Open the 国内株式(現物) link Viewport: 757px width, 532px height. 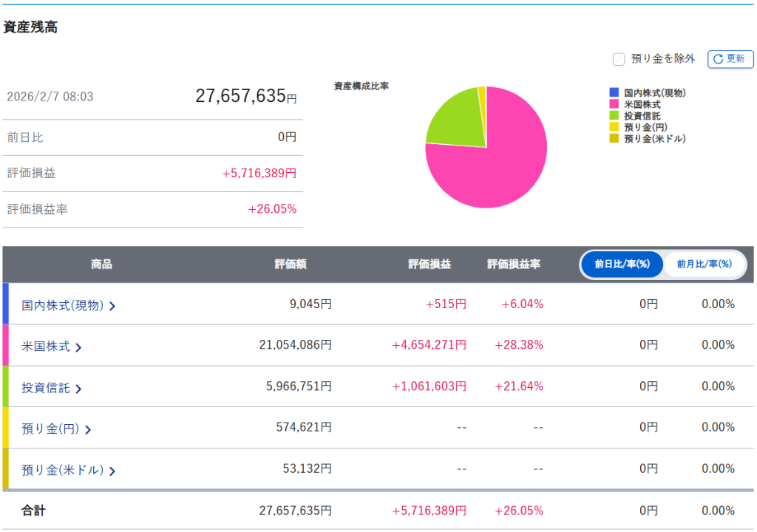click(x=62, y=304)
